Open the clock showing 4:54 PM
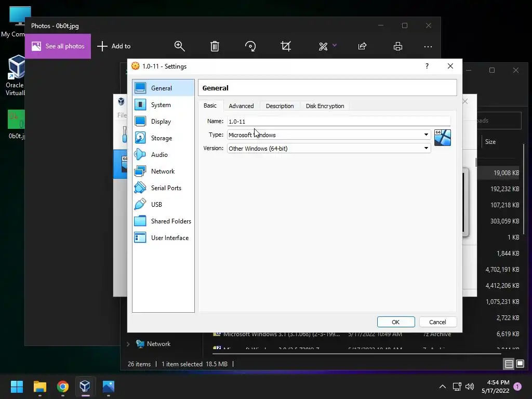 (495, 387)
